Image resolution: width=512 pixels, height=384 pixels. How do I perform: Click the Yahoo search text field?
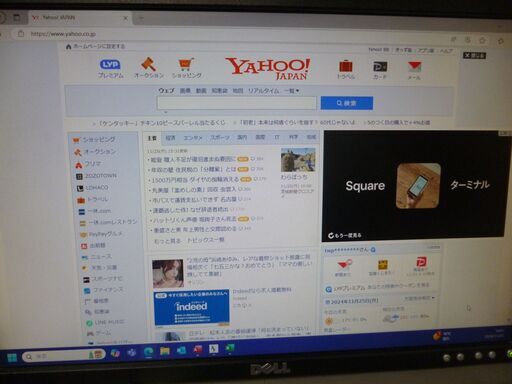coord(237,103)
